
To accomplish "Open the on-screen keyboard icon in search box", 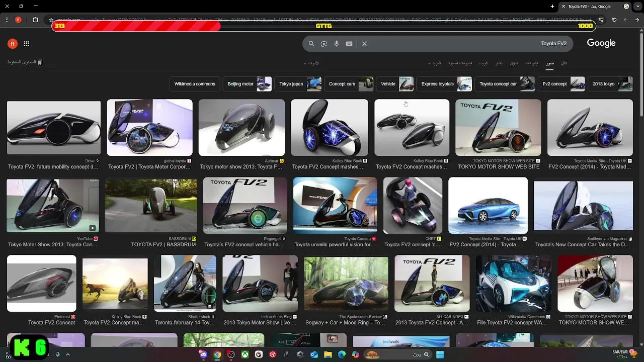I will point(349,44).
